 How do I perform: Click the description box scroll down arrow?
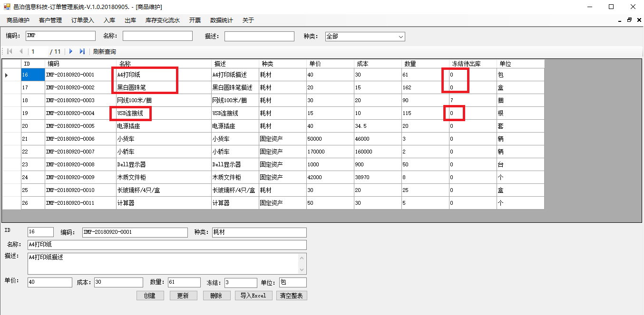pyautogui.click(x=302, y=269)
